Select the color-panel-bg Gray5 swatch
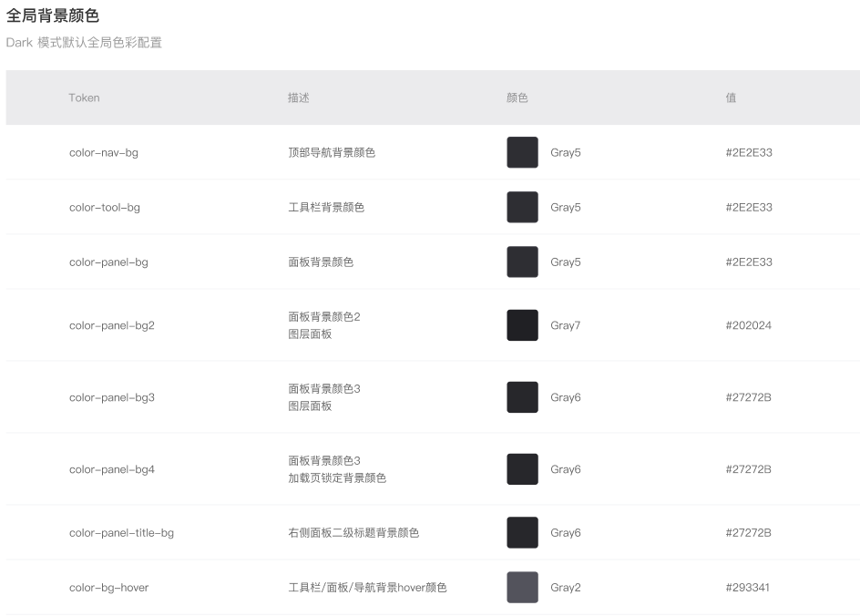The height and width of the screenshot is (616, 860). (x=522, y=262)
